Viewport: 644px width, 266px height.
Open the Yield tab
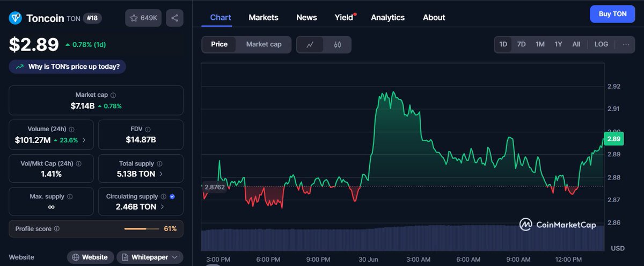click(344, 17)
